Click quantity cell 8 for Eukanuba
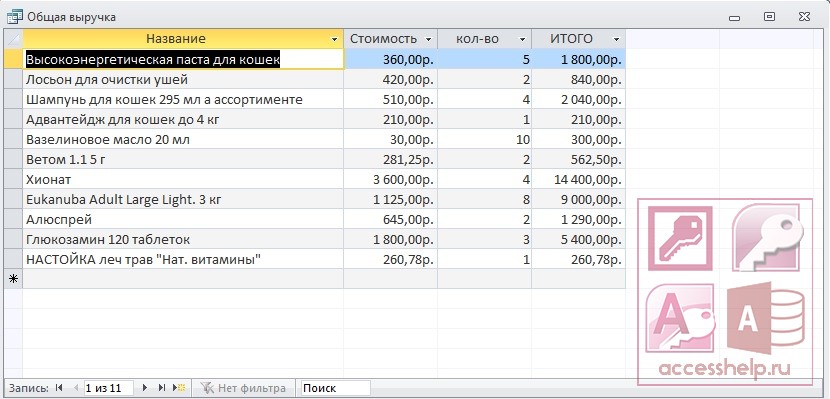Viewport: 830px width, 399px height. (x=484, y=200)
